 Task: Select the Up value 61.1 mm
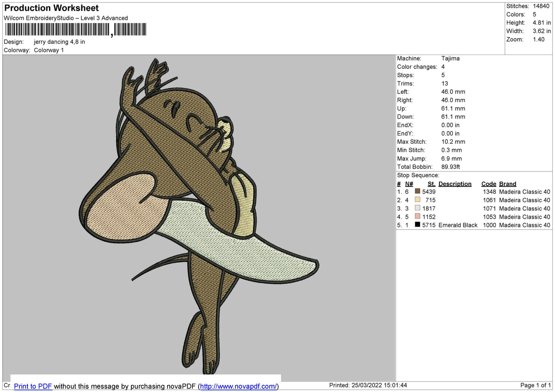click(453, 108)
